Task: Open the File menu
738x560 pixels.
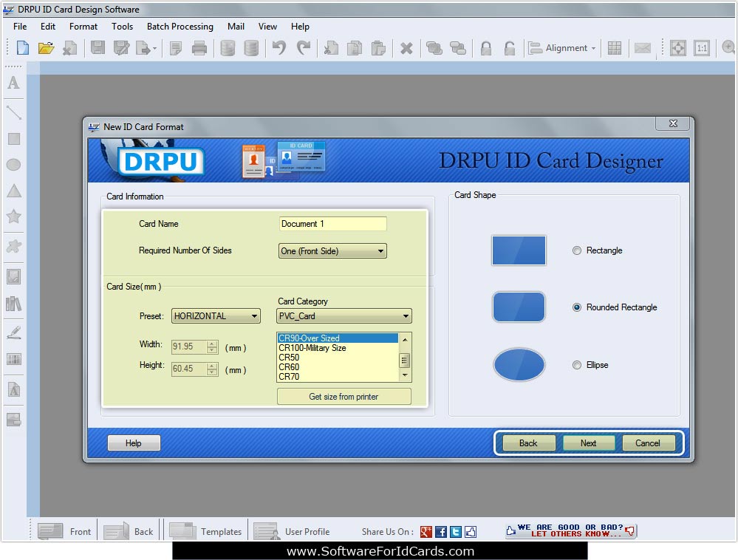Action: click(20, 27)
